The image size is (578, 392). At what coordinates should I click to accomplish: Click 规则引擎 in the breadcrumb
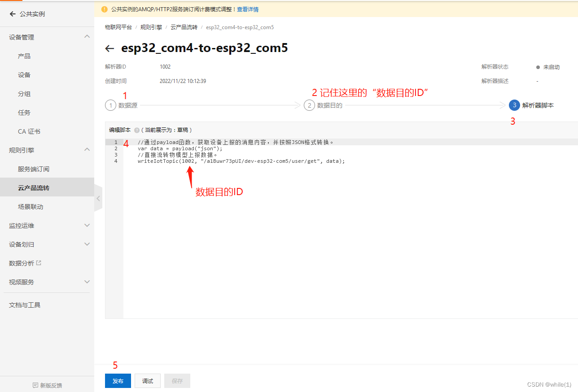click(151, 27)
